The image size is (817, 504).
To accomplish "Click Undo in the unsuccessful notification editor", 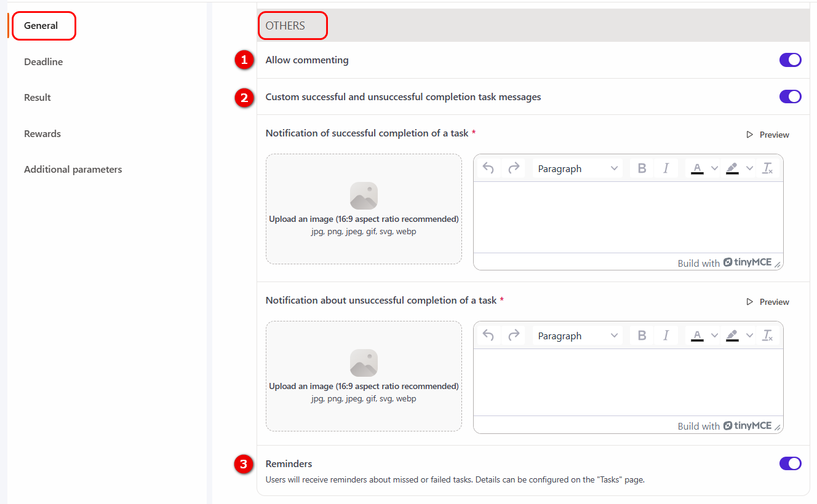I will pos(488,336).
